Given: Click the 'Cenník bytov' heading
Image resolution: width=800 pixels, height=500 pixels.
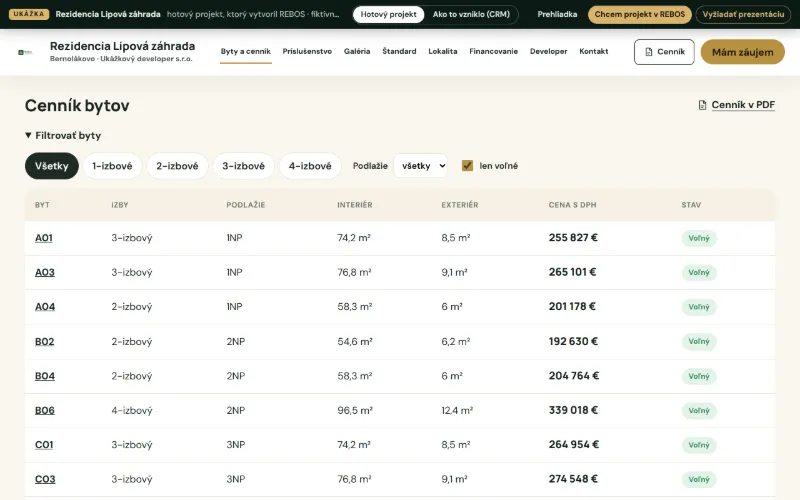Looking at the screenshot, I should click(x=77, y=106).
